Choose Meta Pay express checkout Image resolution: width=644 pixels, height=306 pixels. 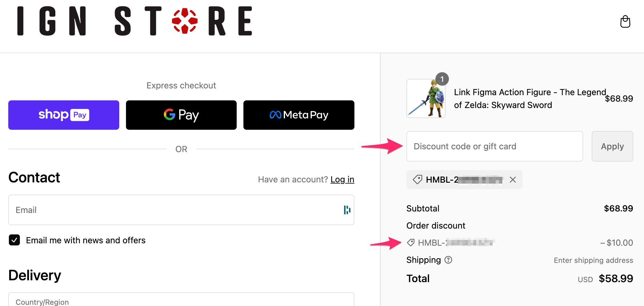298,115
